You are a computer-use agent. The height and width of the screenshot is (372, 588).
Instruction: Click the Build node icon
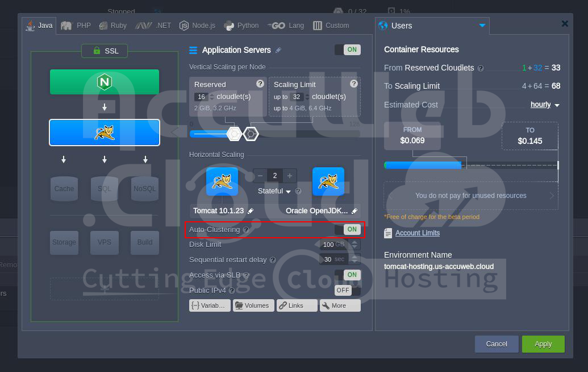(x=144, y=242)
